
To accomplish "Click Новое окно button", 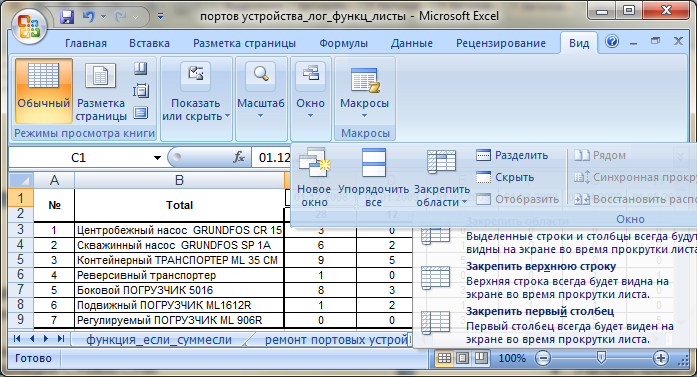I will tap(314, 178).
